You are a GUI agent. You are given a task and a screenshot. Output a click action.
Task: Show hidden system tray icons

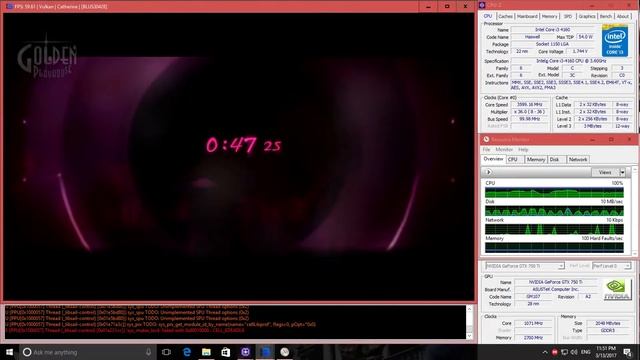(545, 352)
